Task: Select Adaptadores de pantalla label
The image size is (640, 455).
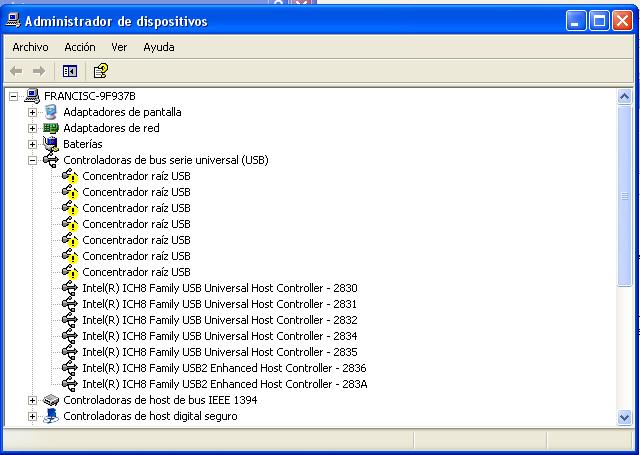Action: pos(122,112)
